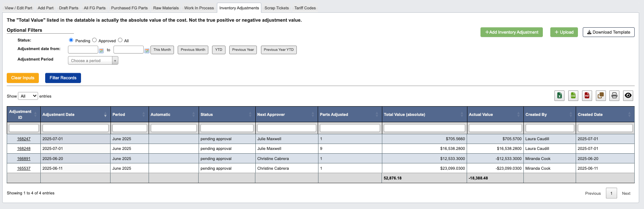This screenshot has height=209, width=644.
Task: Click the Filter Records button
Action: [x=63, y=78]
